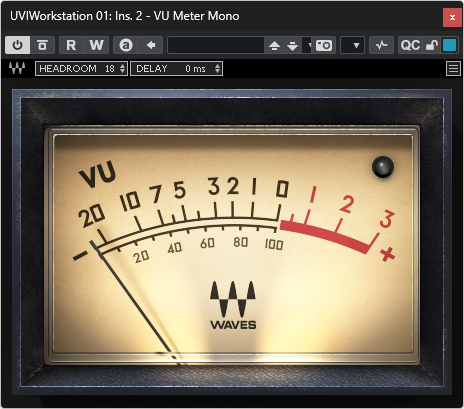Adjust the DELAY 0 ms stepper arrows
Screen dimensions: 464x409
point(217,69)
